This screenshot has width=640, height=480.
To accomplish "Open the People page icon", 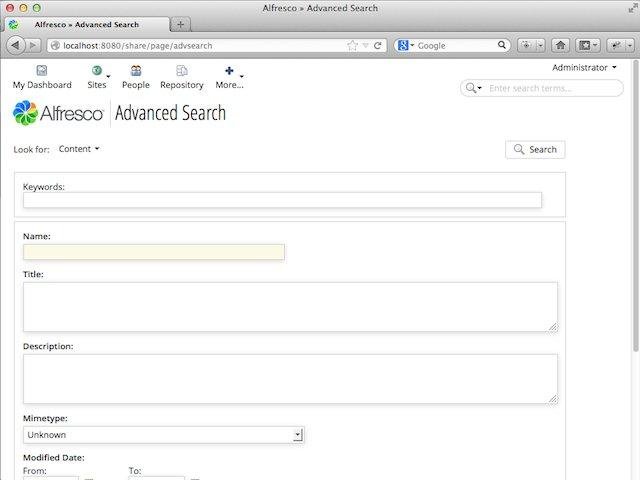I will tap(136, 71).
